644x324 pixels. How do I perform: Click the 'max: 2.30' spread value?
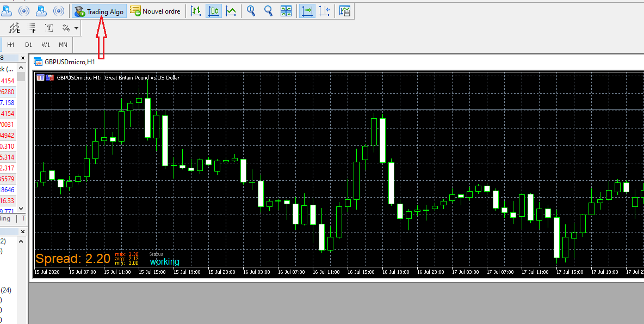tap(127, 254)
